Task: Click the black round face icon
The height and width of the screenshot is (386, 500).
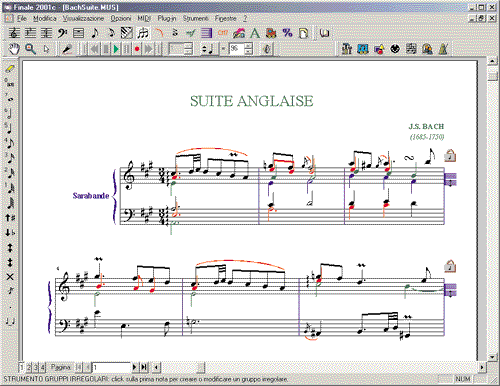Action: (x=395, y=49)
